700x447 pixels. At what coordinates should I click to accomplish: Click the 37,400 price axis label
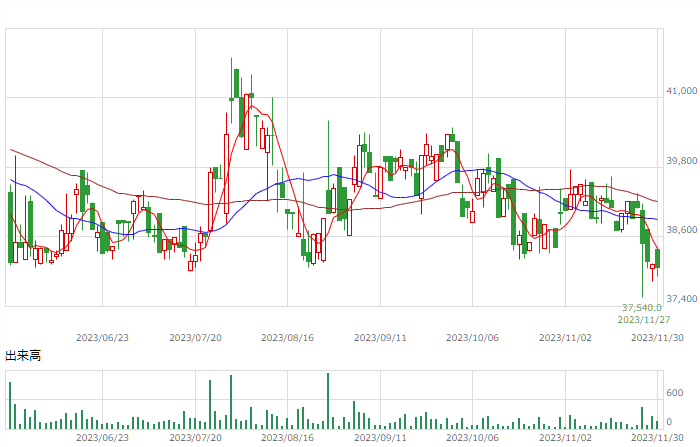[x=681, y=299]
